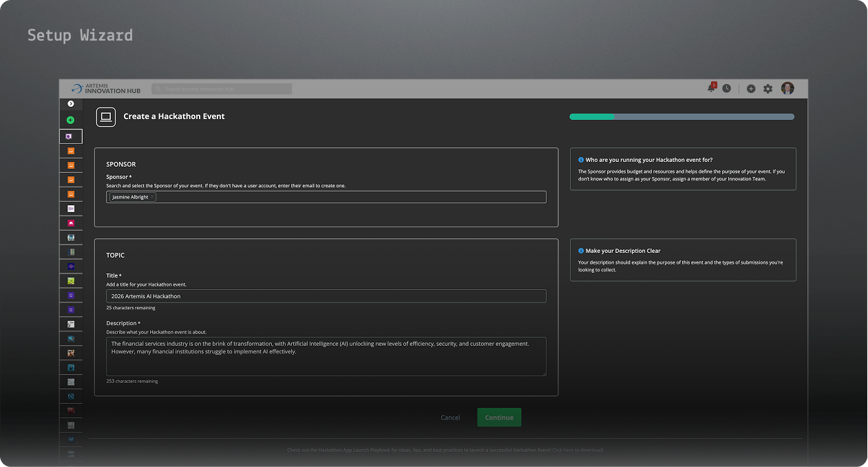The image size is (868, 467).
Task: Open the settings gear icon
Action: 768,89
